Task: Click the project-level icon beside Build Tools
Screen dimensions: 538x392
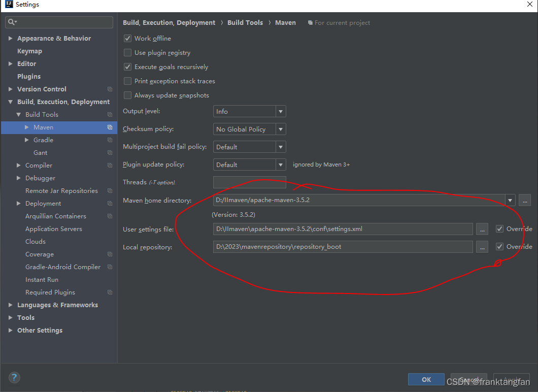Action: pyautogui.click(x=110, y=115)
